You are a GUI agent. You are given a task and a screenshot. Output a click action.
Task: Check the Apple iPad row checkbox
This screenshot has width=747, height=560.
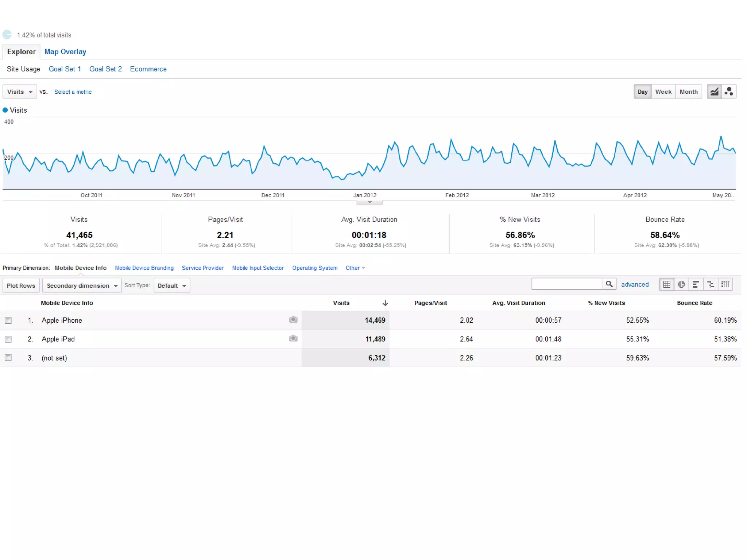[x=8, y=339]
